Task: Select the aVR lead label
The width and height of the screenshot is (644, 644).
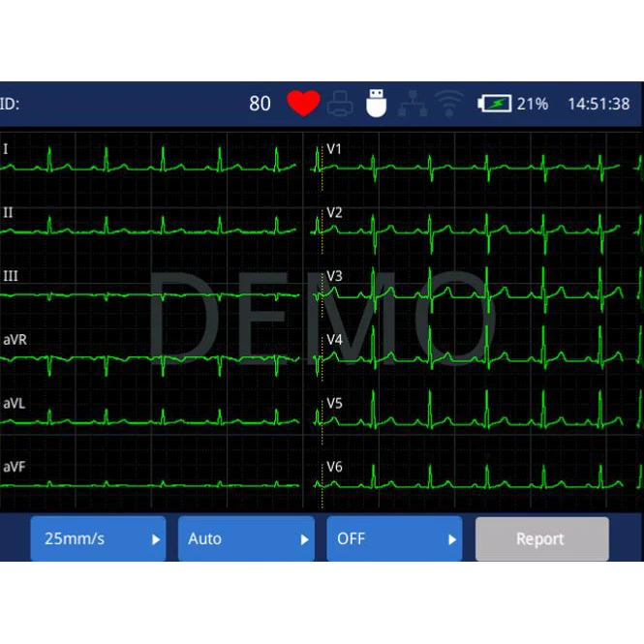Action: [x=15, y=340]
